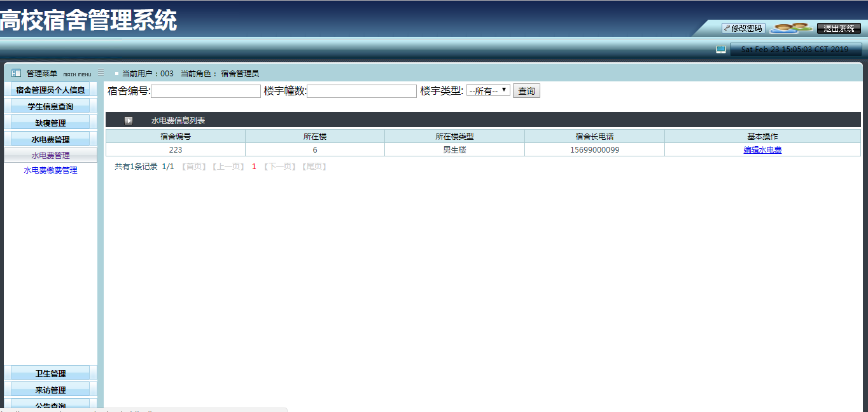This screenshot has height=412, width=868.
Task: Click building number cell 6
Action: click(x=315, y=150)
